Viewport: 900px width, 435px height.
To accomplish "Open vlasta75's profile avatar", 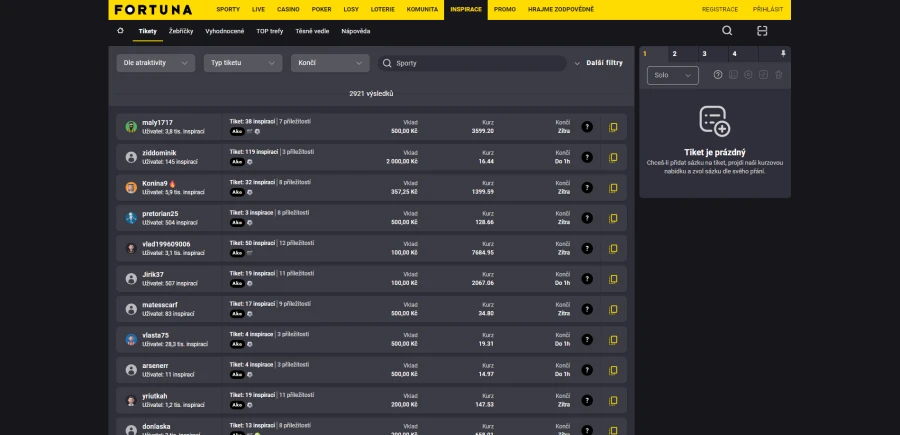I will [131, 340].
